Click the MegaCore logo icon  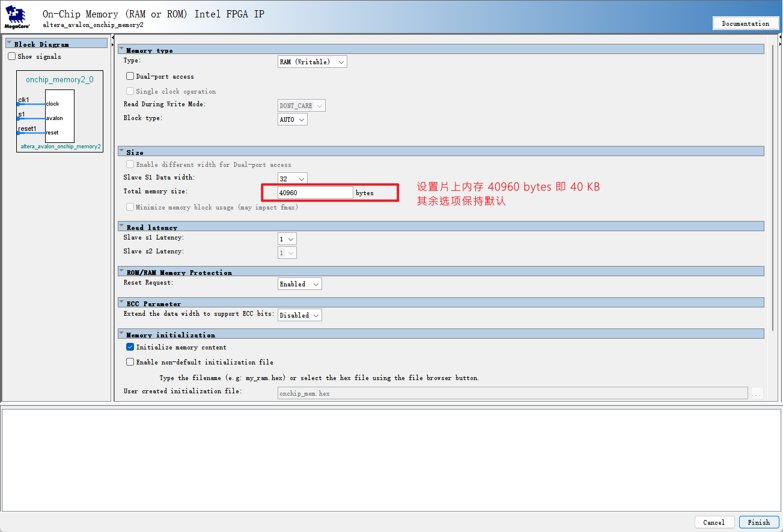16,18
